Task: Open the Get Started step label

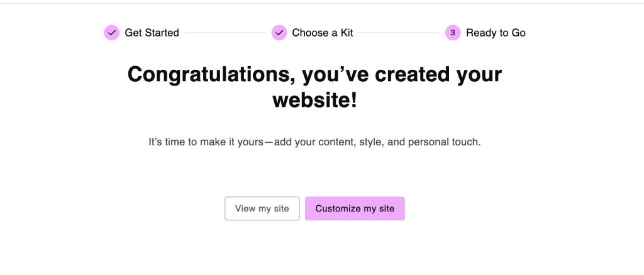Action: (x=152, y=33)
